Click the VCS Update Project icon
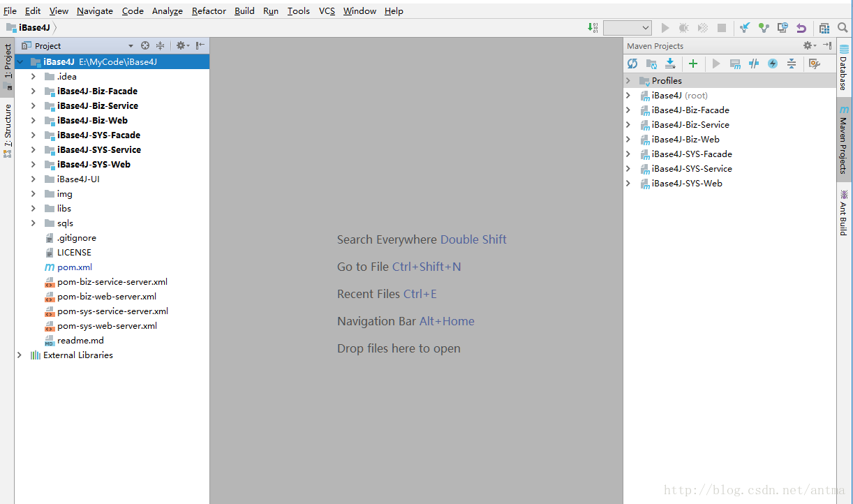This screenshot has height=504, width=853. point(745,28)
